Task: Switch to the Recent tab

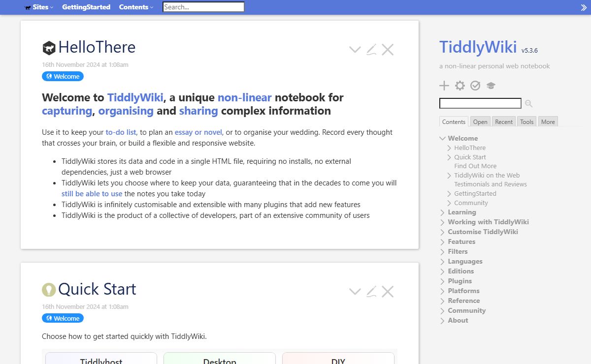Action: pos(504,121)
